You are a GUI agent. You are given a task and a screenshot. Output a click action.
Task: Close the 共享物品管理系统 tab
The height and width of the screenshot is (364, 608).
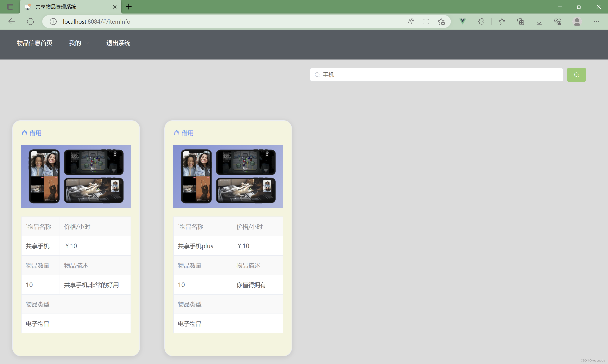pos(115,7)
